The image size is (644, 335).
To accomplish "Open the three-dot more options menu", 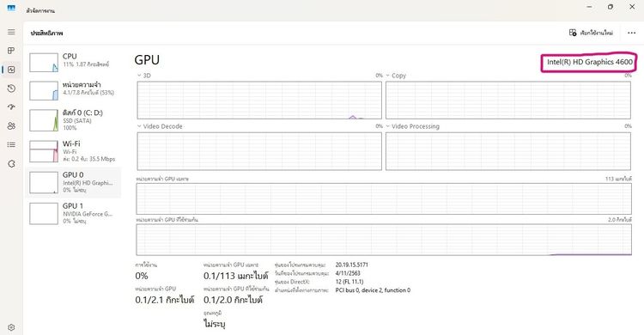I will (x=632, y=33).
